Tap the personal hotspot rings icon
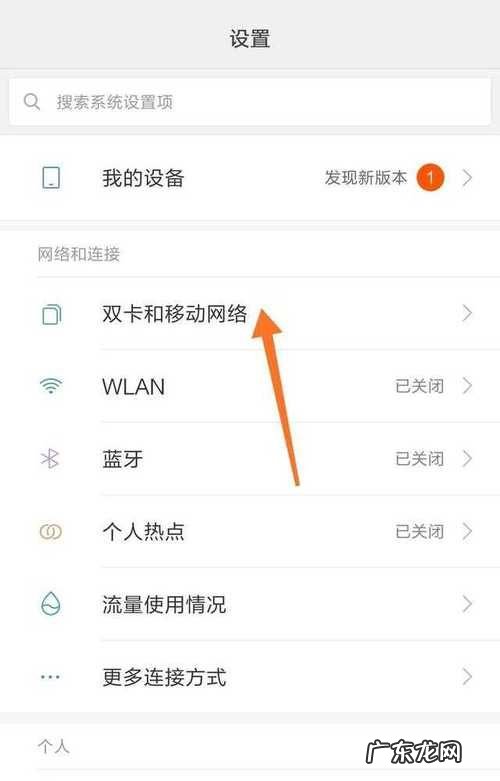 point(51,531)
